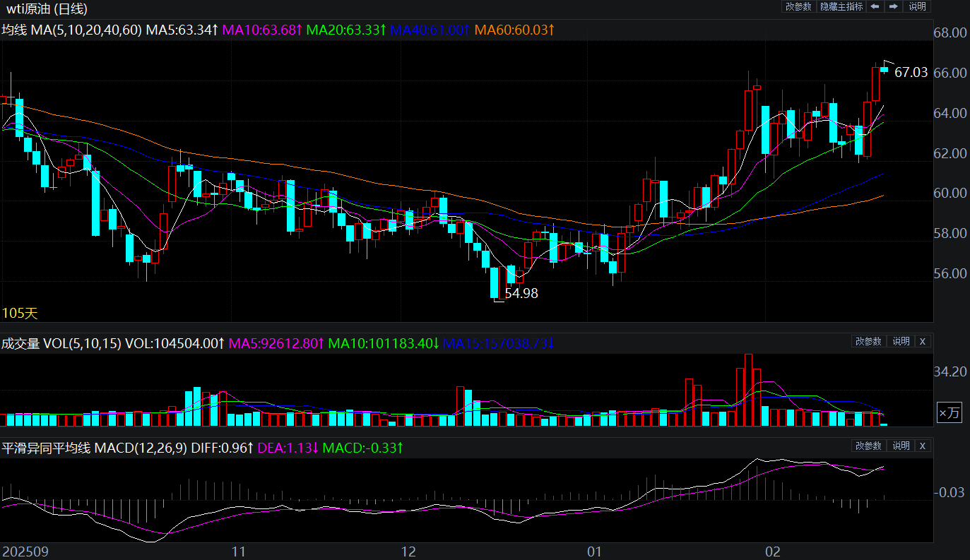Click the 54.98 low price marker
Screen dimensions: 970x560
click(521, 294)
